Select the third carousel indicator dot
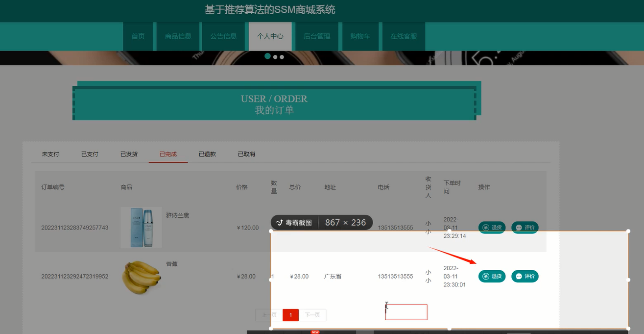644x334 pixels. click(282, 57)
